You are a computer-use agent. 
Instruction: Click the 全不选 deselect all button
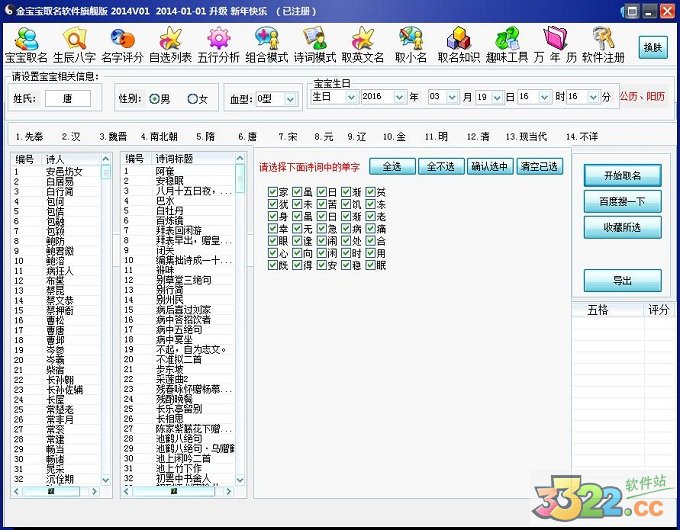click(x=441, y=167)
